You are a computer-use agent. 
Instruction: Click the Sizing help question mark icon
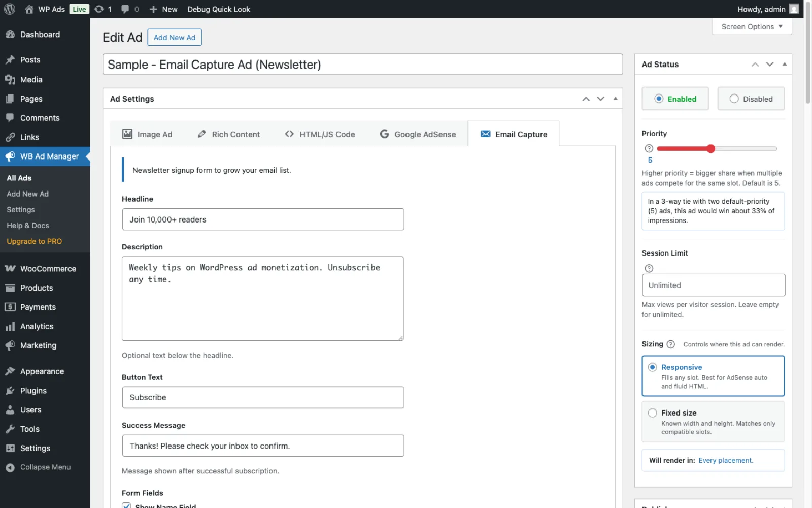pos(670,344)
